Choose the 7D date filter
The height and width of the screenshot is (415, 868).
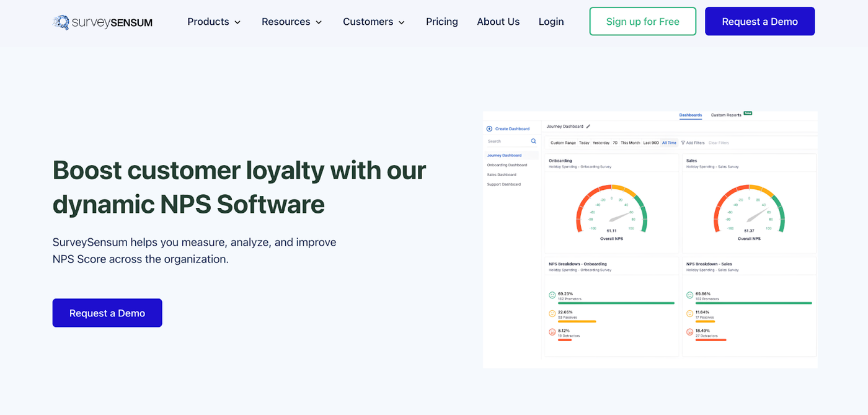(x=615, y=143)
